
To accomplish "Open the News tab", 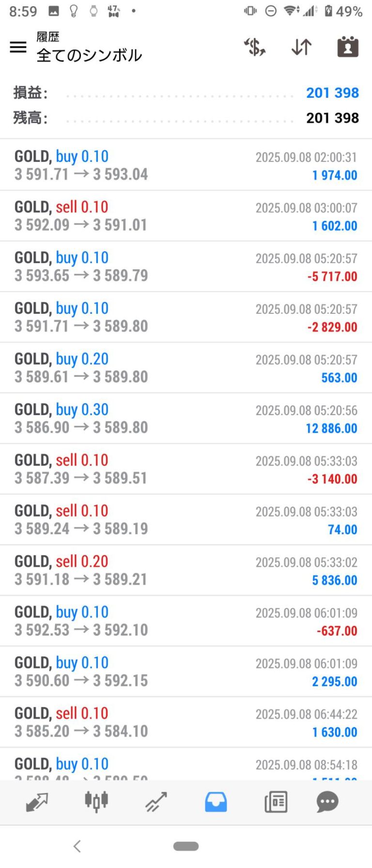I will click(276, 802).
